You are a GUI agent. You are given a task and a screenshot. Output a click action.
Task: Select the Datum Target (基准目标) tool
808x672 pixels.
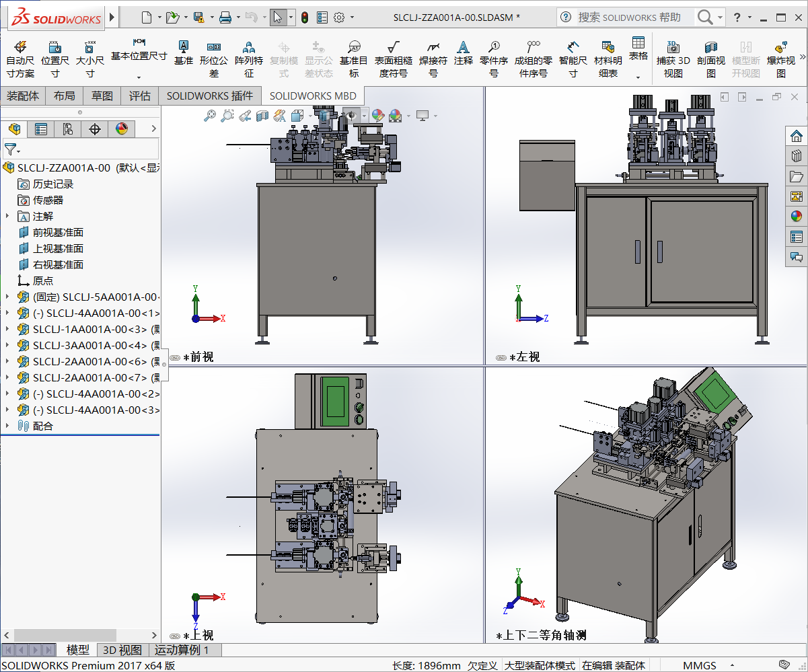pyautogui.click(x=354, y=59)
